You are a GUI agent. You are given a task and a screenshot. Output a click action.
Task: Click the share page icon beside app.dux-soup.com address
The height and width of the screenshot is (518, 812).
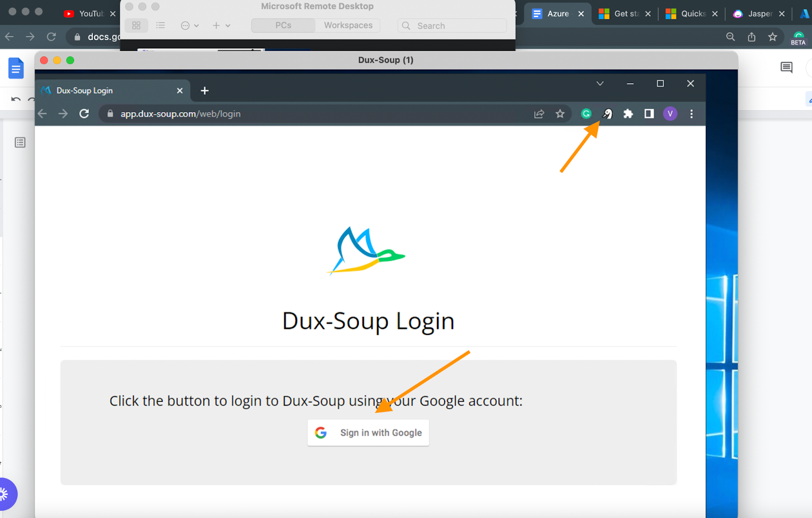pyautogui.click(x=539, y=114)
